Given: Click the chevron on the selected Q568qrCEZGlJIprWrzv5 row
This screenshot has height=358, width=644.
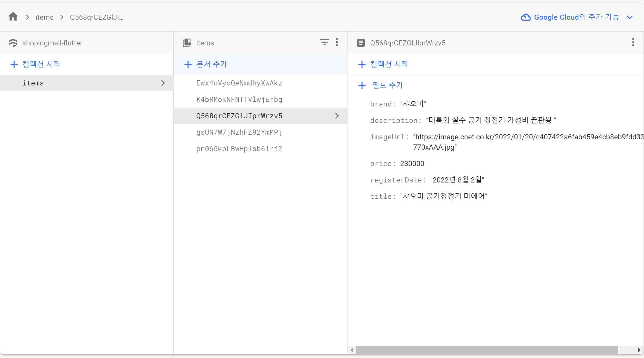Looking at the screenshot, I should [x=337, y=116].
